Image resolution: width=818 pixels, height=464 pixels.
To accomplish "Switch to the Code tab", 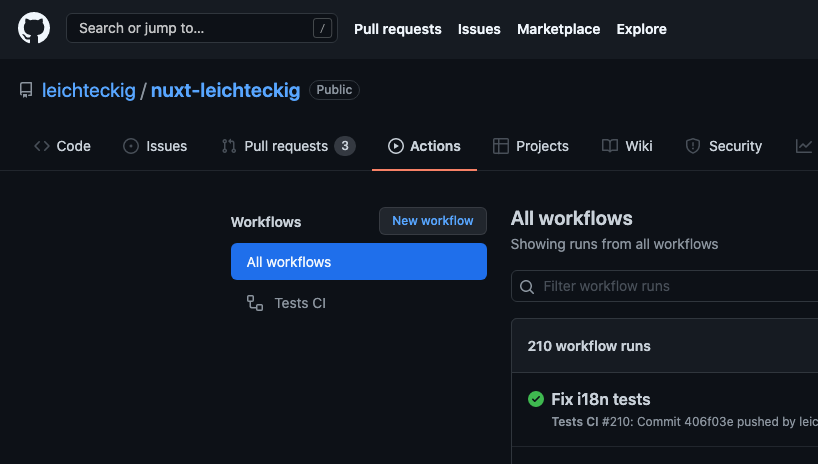I will pos(62,146).
